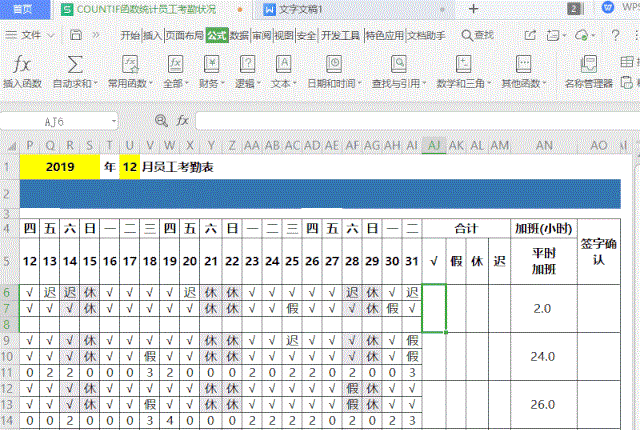640x430 pixels.
Task: Select the AJ column header
Action: (434, 145)
